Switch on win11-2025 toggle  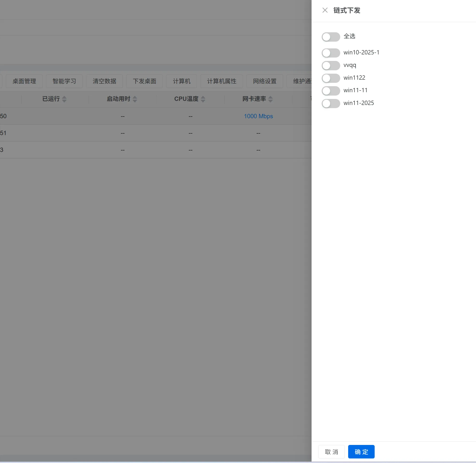331,103
